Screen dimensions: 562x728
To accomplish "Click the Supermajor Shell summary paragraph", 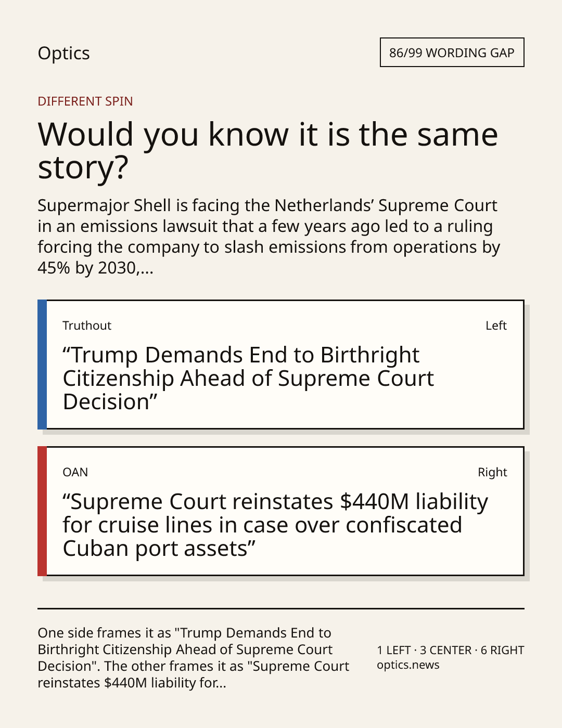I will click(x=269, y=237).
